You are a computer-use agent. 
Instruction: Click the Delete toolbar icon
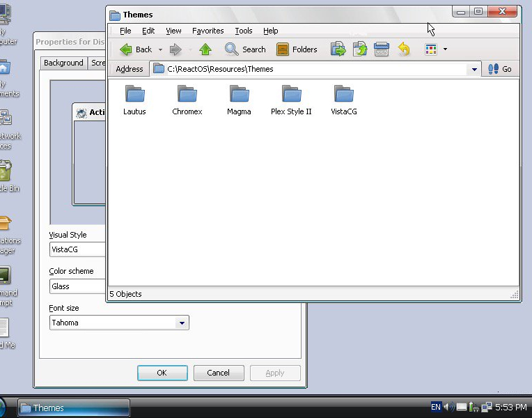(382, 49)
